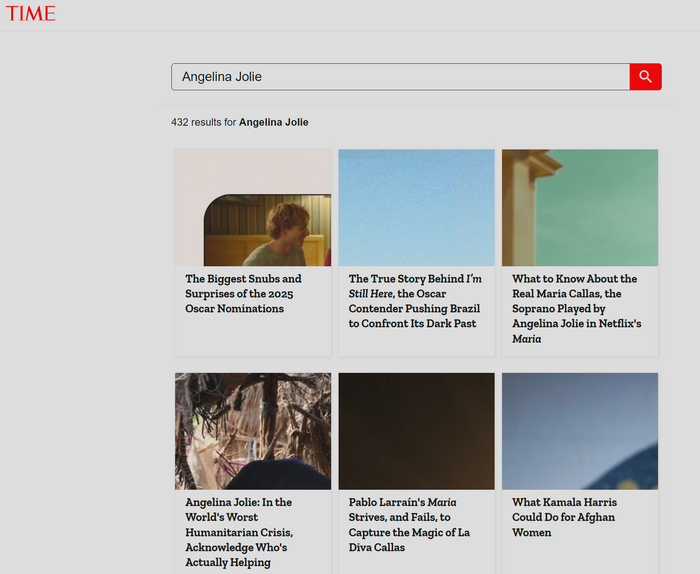Open thumbnail for Real Maria Callas article
Viewport: 700px width, 574px height.
coord(580,208)
